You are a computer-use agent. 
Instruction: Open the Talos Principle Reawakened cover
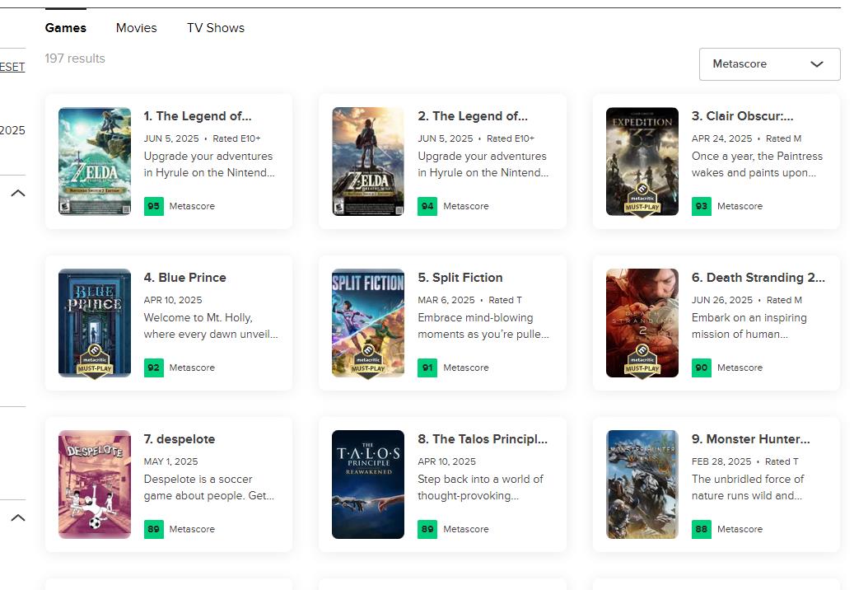pos(368,485)
